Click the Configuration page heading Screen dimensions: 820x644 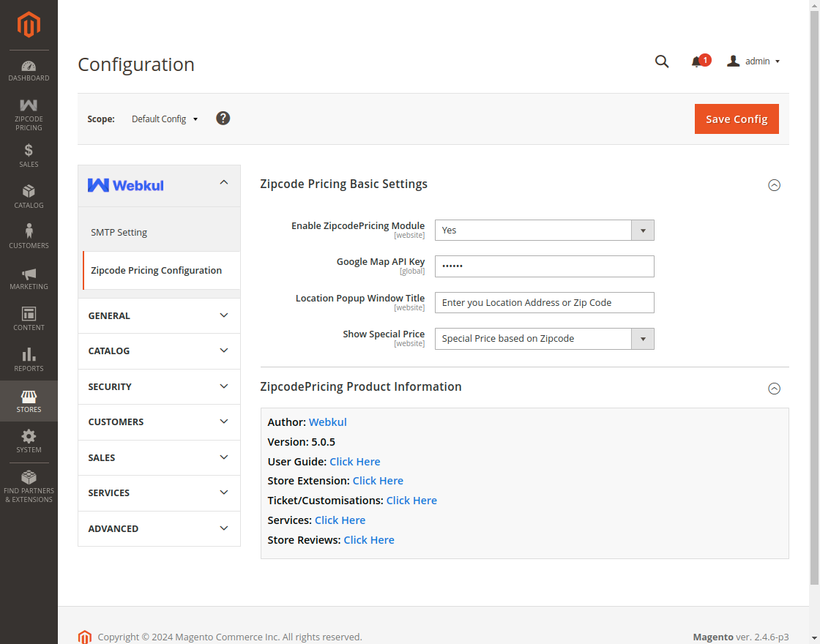point(136,64)
